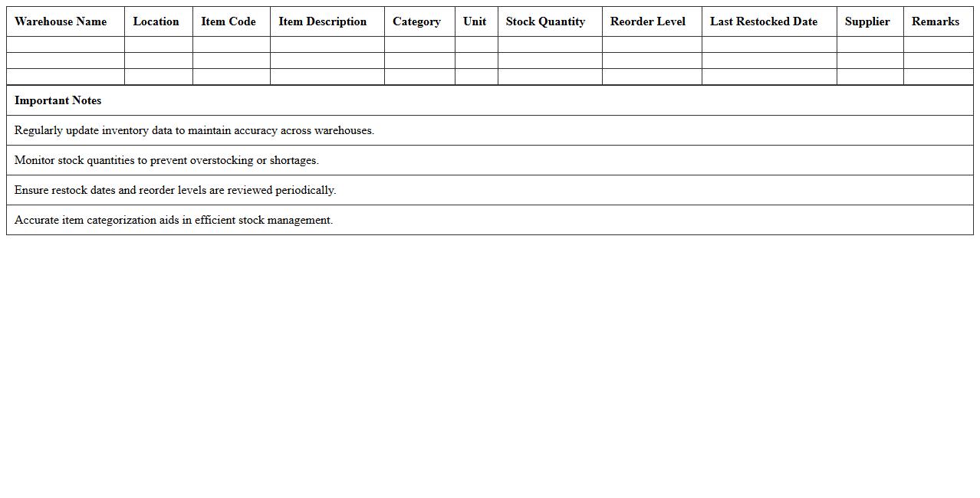Select the Unit header cell

pos(474,21)
